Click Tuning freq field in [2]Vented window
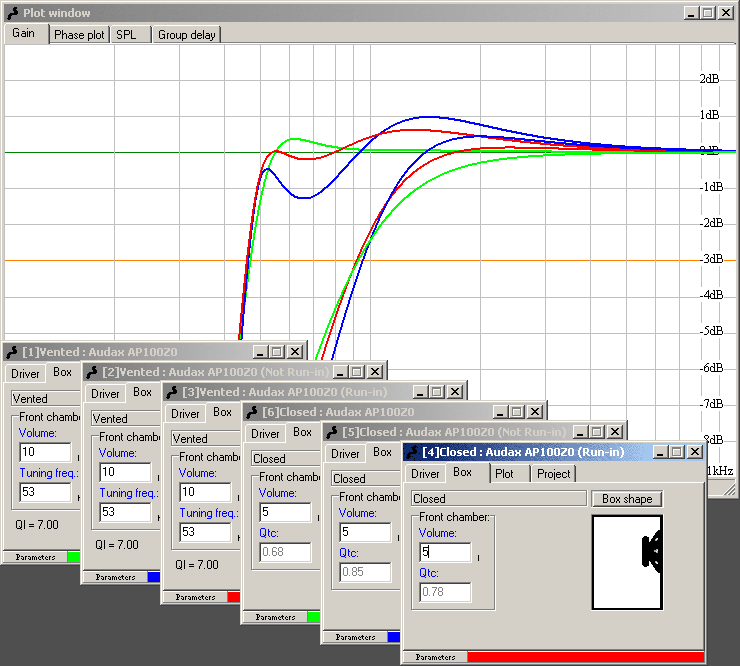This screenshot has height=666, width=740. pos(125,512)
